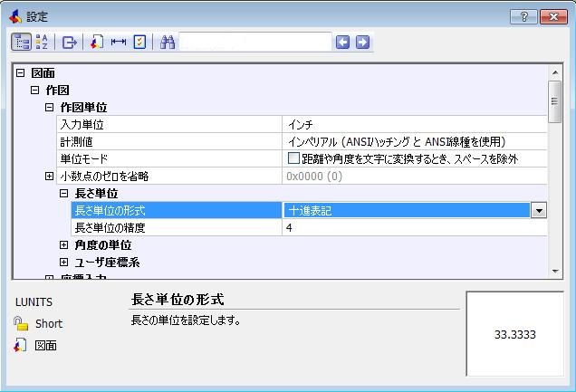Click the vertical scrollbar thumb

(x=554, y=101)
